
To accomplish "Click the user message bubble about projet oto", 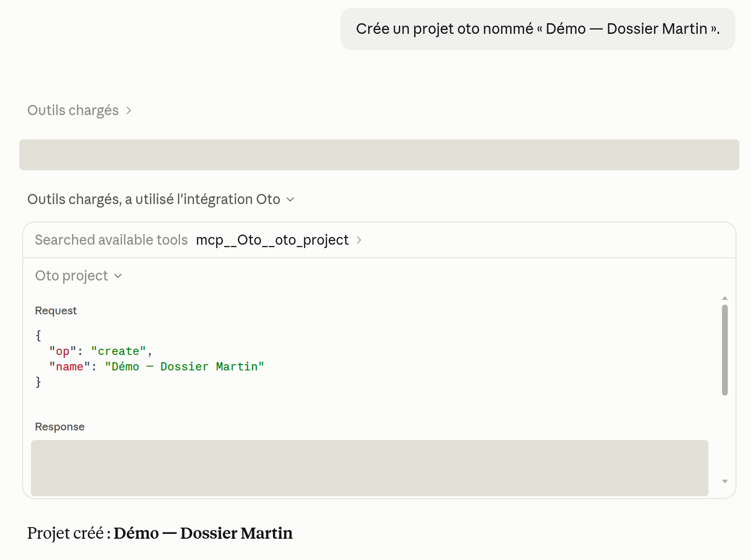I will [x=538, y=29].
